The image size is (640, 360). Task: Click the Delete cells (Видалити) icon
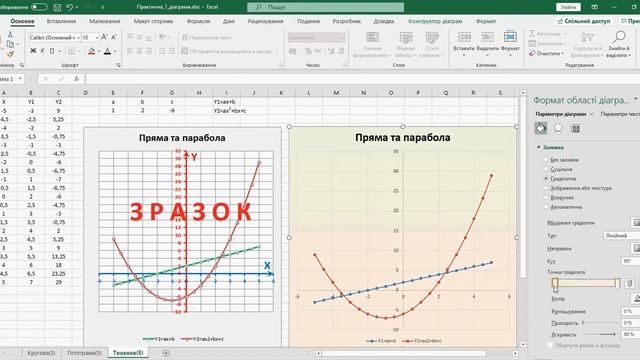pos(487,38)
